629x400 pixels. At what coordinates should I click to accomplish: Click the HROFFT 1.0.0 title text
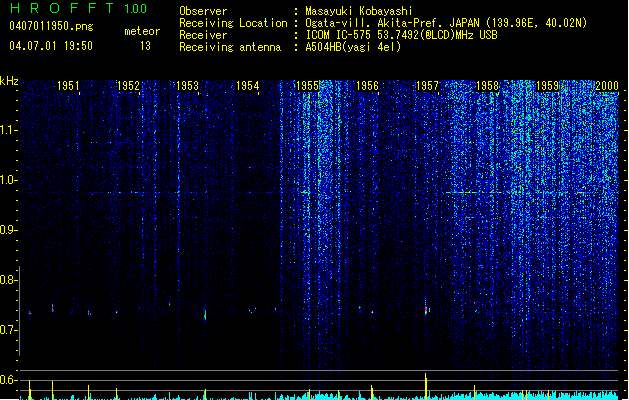pos(78,8)
